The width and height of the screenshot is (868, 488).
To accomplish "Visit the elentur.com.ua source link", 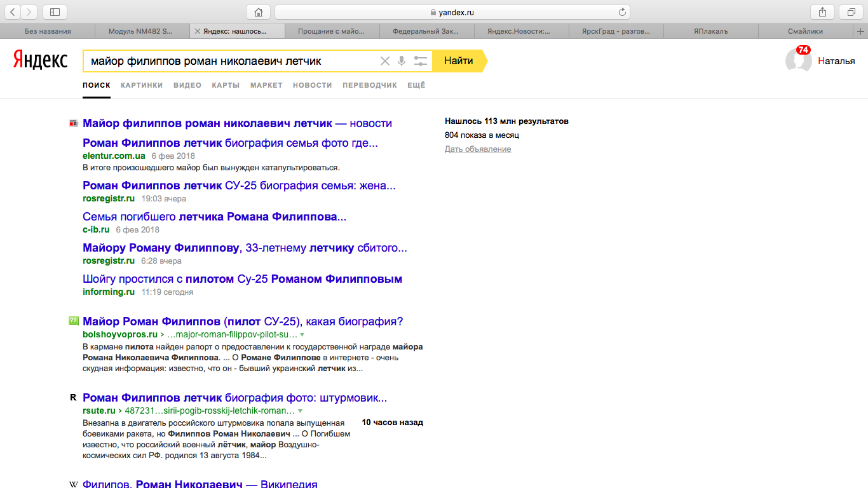I will 114,156.
